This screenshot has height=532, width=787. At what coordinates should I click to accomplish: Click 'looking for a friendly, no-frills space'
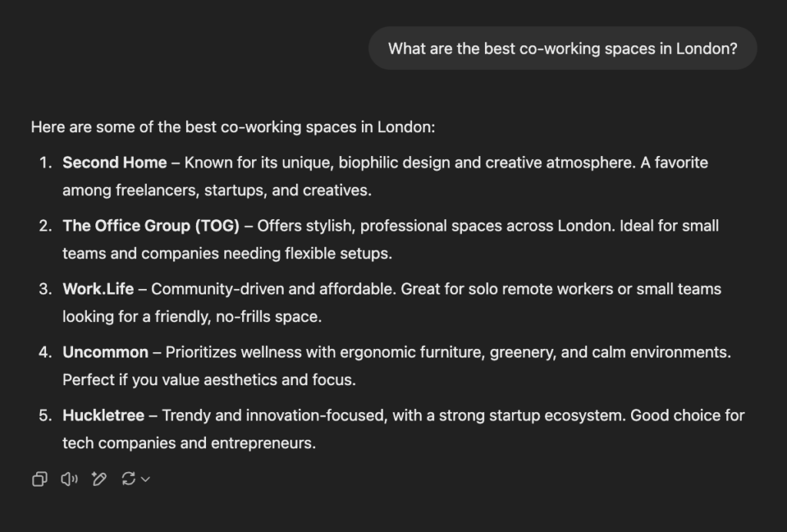point(191,317)
